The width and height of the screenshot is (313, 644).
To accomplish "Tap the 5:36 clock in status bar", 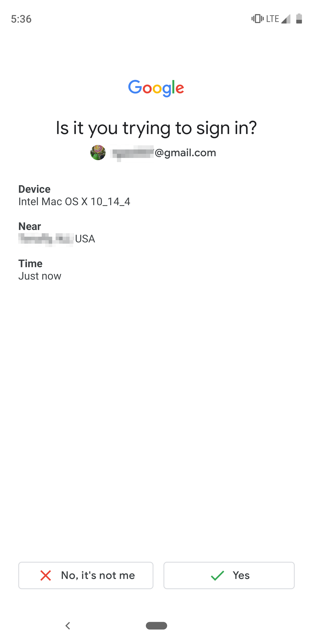I will tap(21, 19).
